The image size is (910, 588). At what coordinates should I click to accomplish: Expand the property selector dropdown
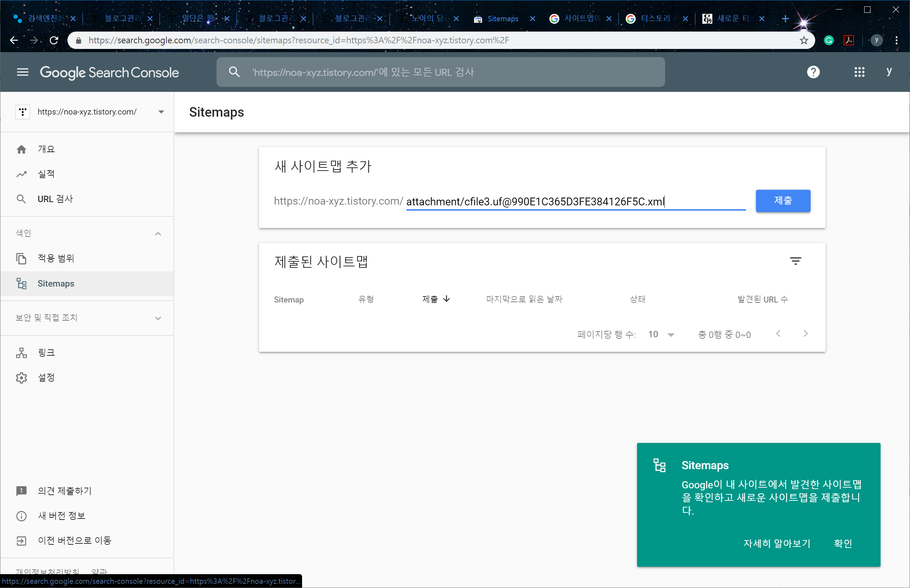(161, 112)
